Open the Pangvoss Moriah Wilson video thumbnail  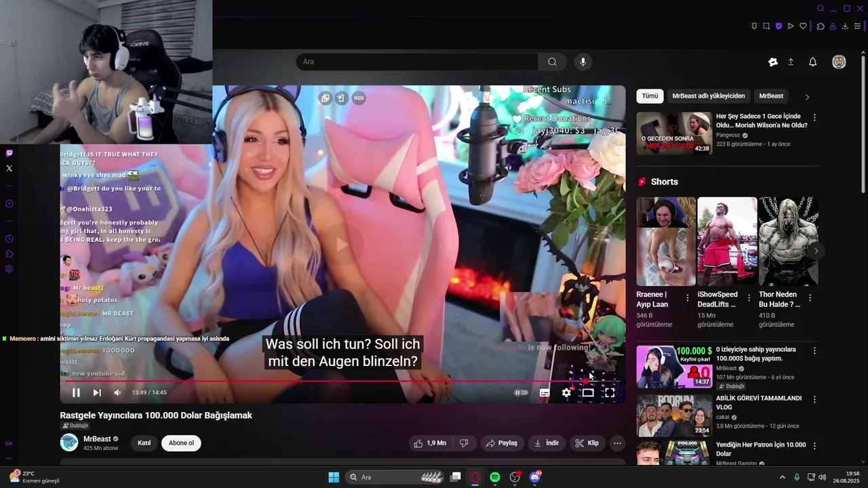click(674, 134)
